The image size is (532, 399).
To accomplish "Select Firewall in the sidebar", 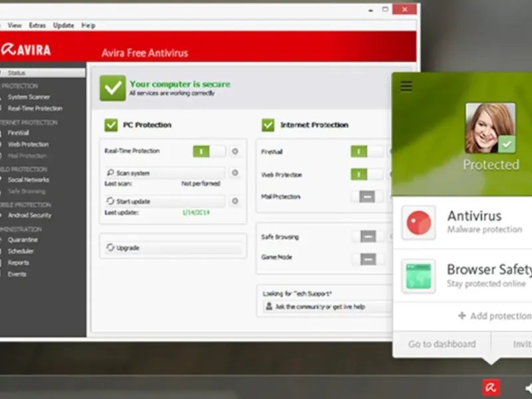I will 19,132.
